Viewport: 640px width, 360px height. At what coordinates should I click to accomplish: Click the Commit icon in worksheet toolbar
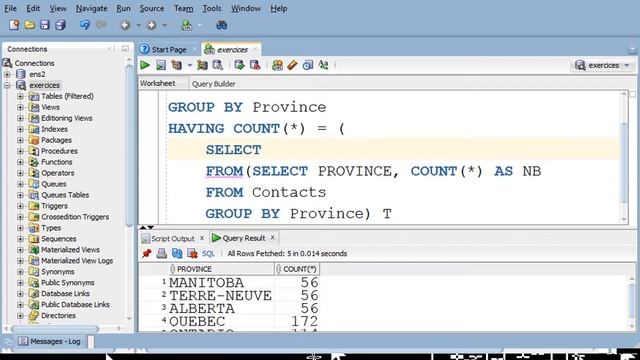click(240, 65)
